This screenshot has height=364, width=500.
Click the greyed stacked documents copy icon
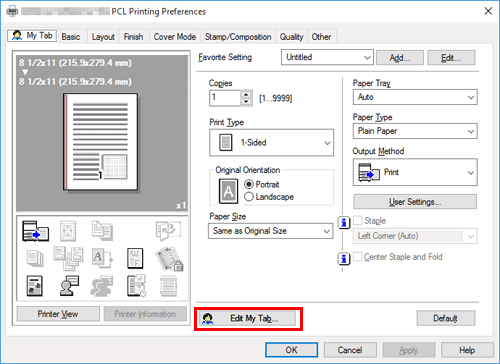point(102,231)
